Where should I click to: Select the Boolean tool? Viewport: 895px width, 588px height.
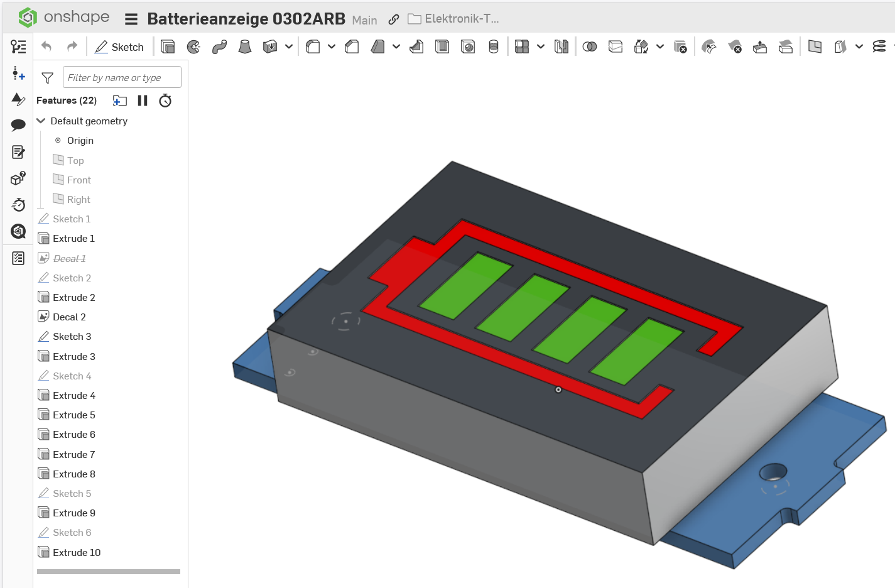[590, 46]
